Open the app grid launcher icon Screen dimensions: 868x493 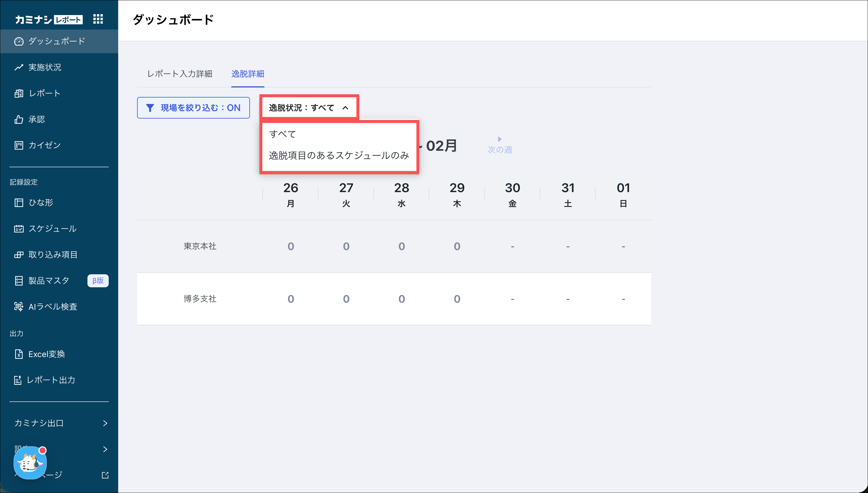coord(98,19)
